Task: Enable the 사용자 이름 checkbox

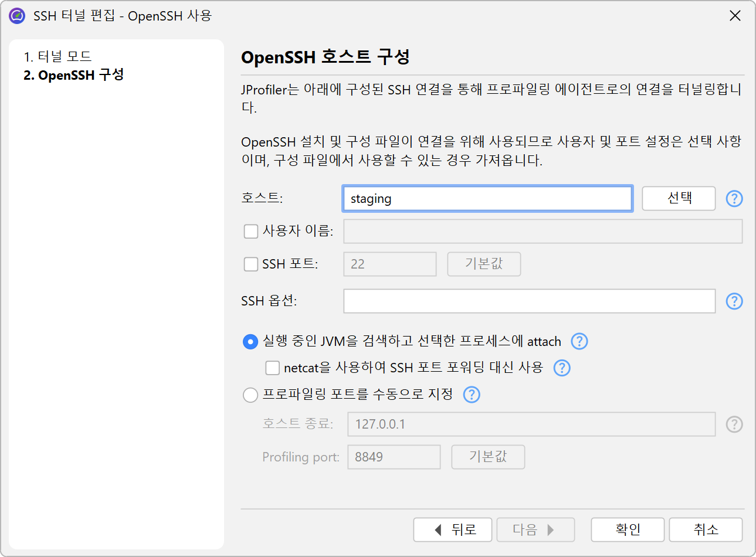Action: 251,232
